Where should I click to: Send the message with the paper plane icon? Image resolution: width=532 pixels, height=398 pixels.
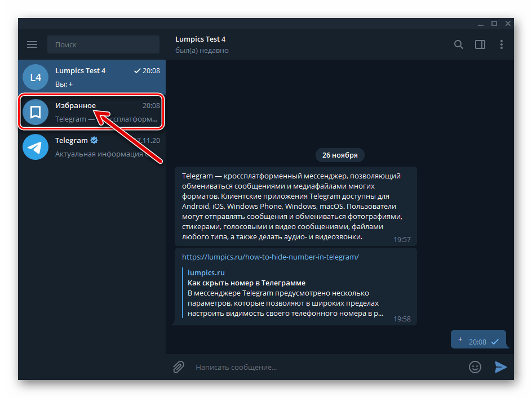click(501, 367)
